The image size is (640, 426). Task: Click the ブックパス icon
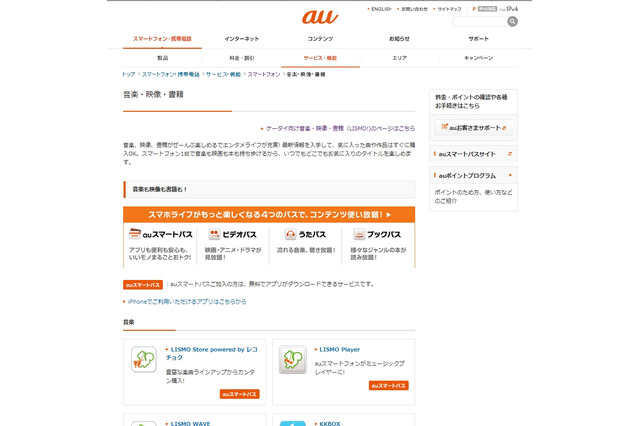click(359, 234)
